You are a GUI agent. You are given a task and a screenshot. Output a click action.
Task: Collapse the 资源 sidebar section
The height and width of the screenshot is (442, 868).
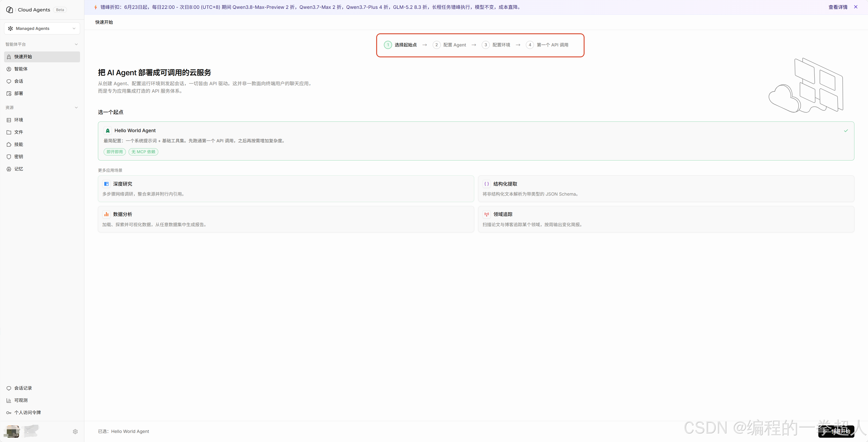(x=76, y=107)
